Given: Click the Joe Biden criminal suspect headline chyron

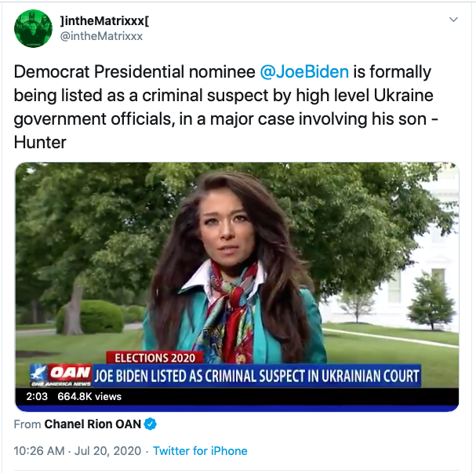Looking at the screenshot, I should [256, 375].
